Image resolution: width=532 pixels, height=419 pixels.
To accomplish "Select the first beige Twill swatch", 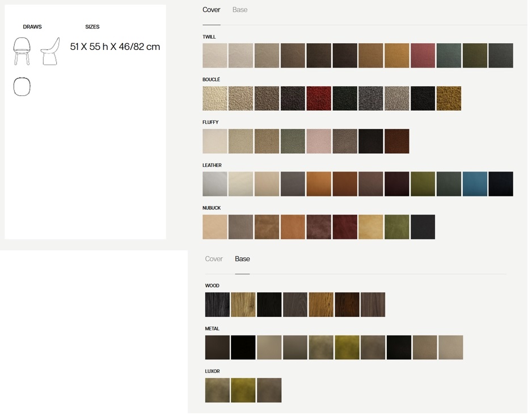I will [x=215, y=55].
